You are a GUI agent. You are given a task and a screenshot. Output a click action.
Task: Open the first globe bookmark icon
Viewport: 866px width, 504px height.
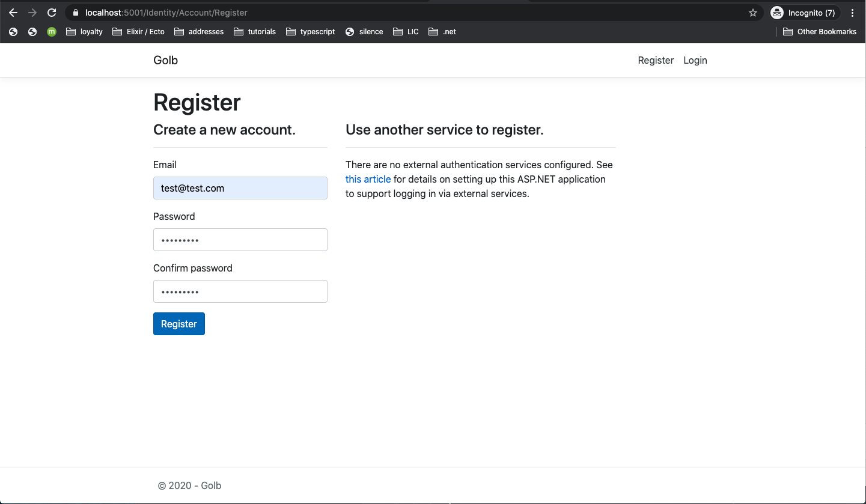(x=13, y=32)
